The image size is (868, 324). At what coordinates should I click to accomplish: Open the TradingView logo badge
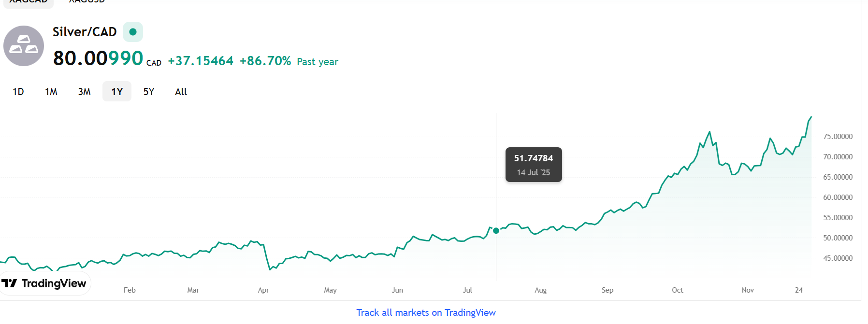(x=44, y=283)
